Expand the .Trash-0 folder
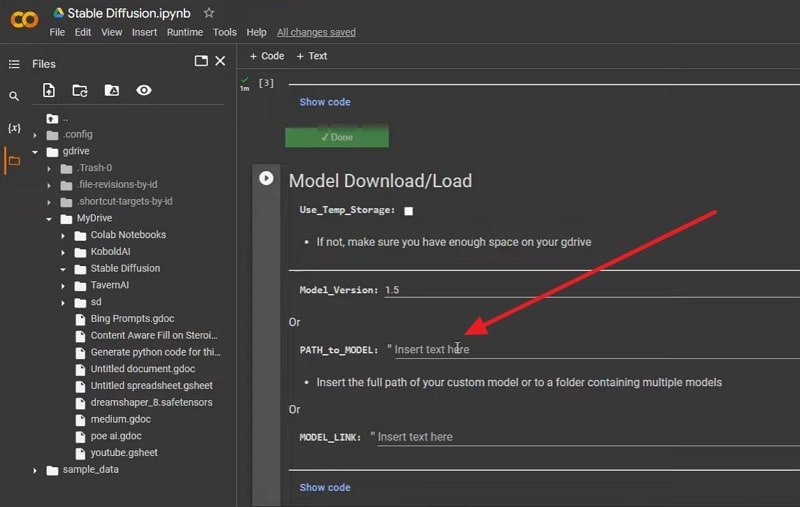Viewport: 800px width, 507px height. coord(49,169)
